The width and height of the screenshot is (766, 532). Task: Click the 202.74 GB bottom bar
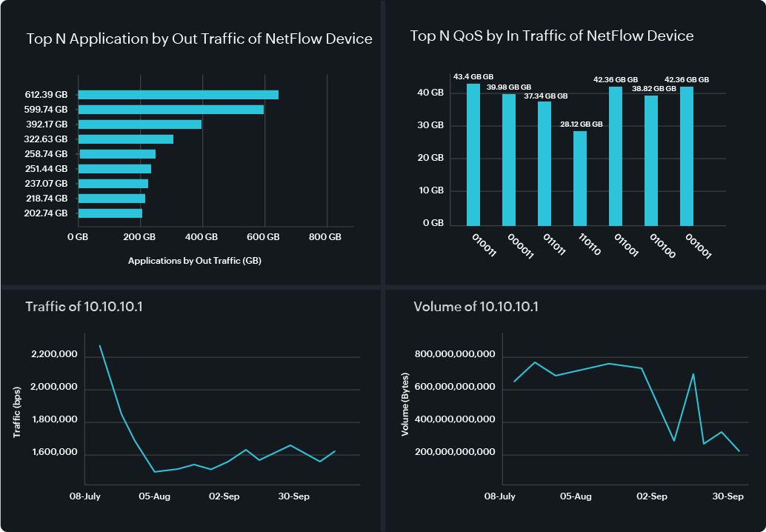[110, 213]
